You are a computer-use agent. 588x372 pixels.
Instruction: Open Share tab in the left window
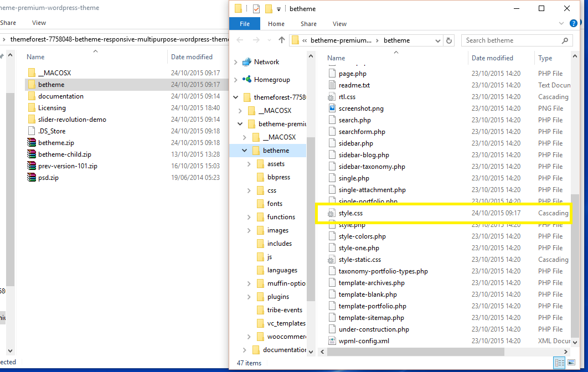[x=8, y=23]
